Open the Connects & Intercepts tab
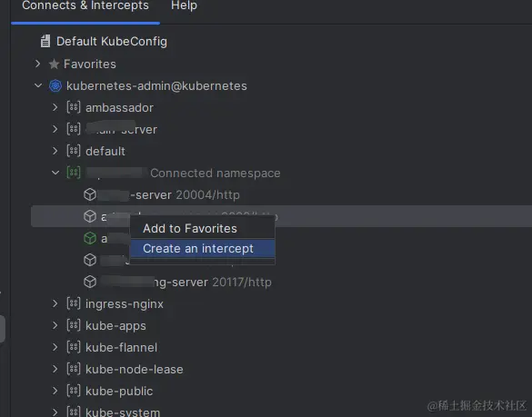The width and height of the screenshot is (532, 417). pyautogui.click(x=85, y=5)
